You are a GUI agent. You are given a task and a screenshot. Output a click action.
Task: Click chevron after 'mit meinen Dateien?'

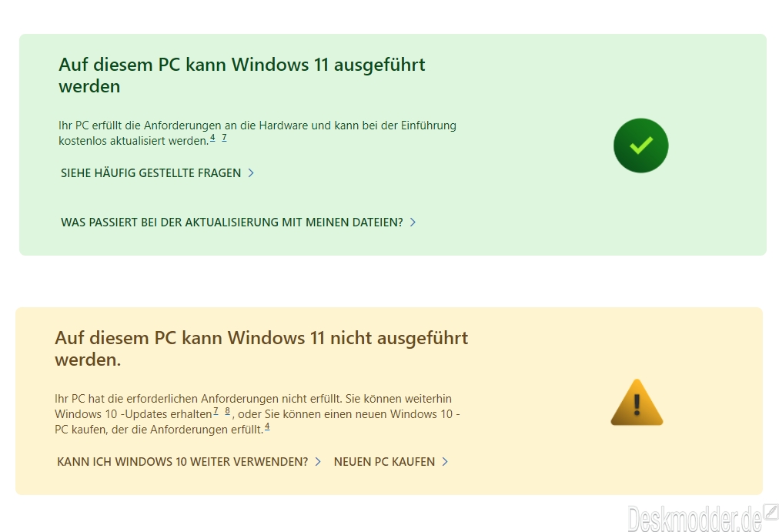tap(413, 222)
